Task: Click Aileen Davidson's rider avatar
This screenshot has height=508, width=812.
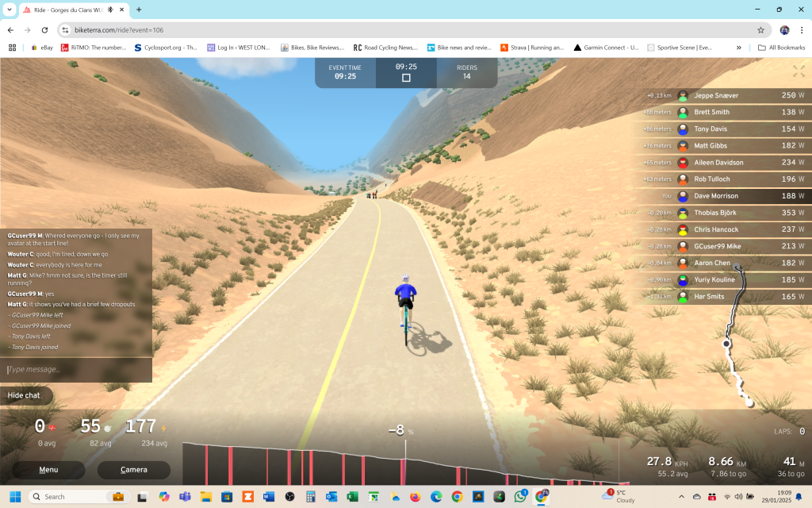Action: [x=683, y=163]
